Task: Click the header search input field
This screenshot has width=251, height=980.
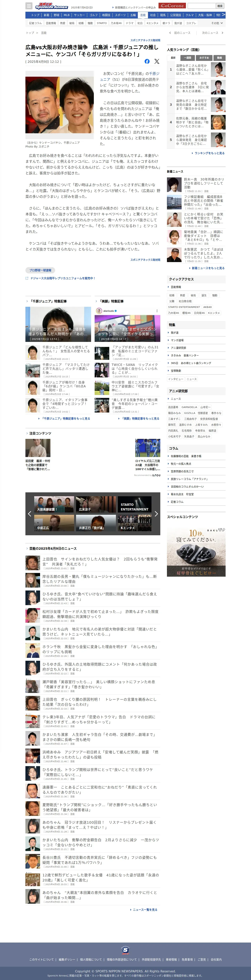Action: click(202, 6)
